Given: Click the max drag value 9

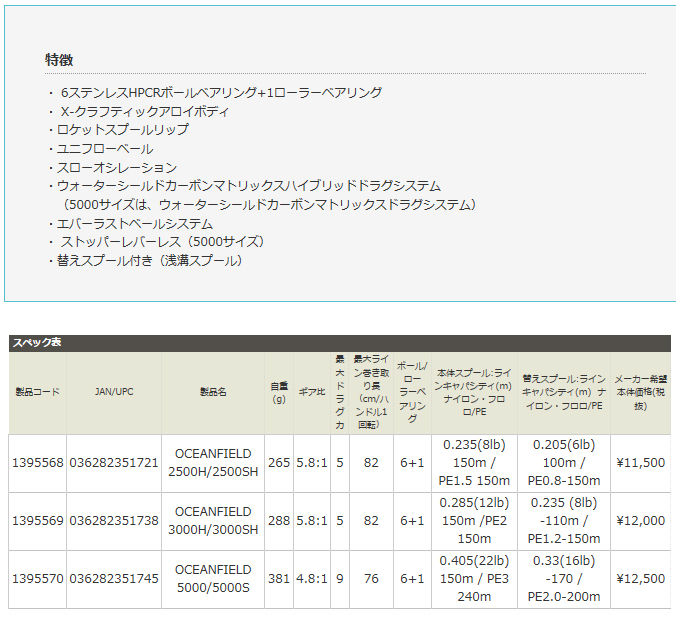Looking at the screenshot, I should pos(340,579).
